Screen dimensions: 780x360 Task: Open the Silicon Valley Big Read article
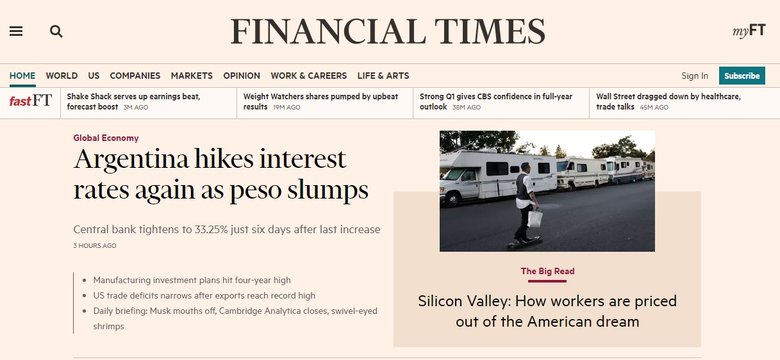pyautogui.click(x=547, y=311)
